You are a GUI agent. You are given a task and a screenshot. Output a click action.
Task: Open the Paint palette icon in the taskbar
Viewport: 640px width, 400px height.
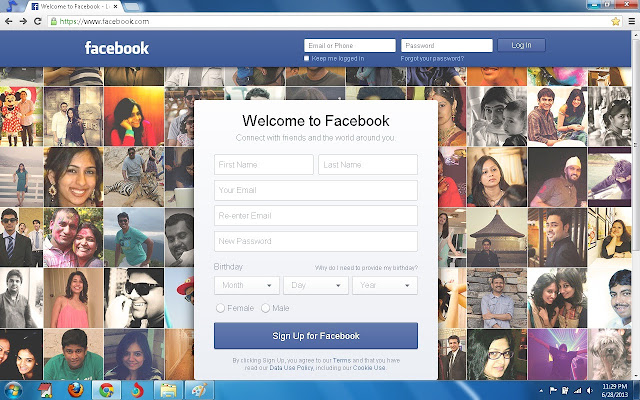pyautogui.click(x=199, y=390)
